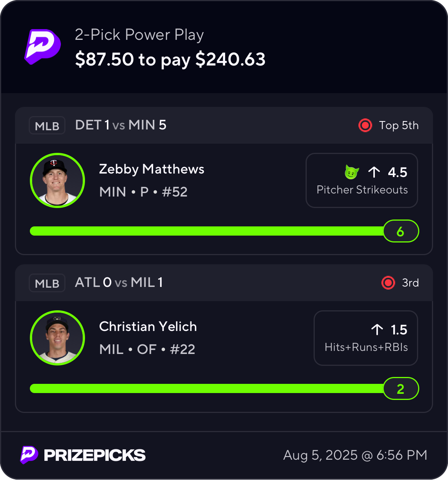The image size is (448, 480).
Task: Click the Hits+Runs+RBIs 1.5 stat box
Action: [x=366, y=338]
